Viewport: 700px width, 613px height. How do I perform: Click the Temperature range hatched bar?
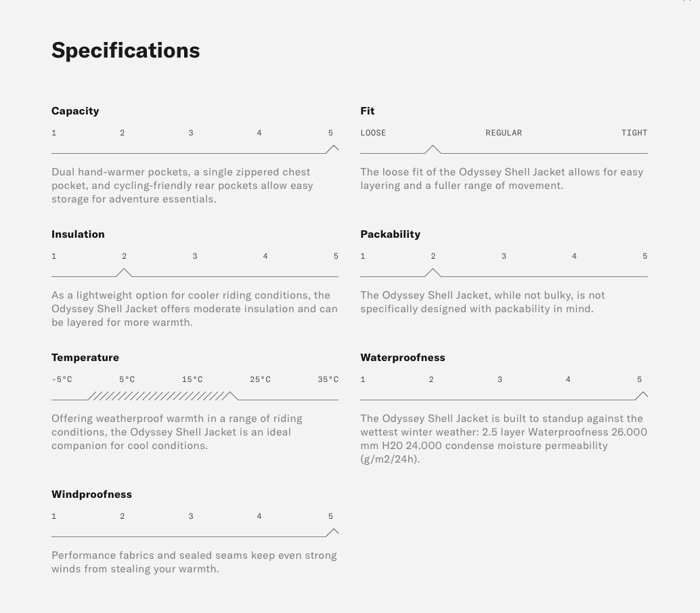[157, 396]
